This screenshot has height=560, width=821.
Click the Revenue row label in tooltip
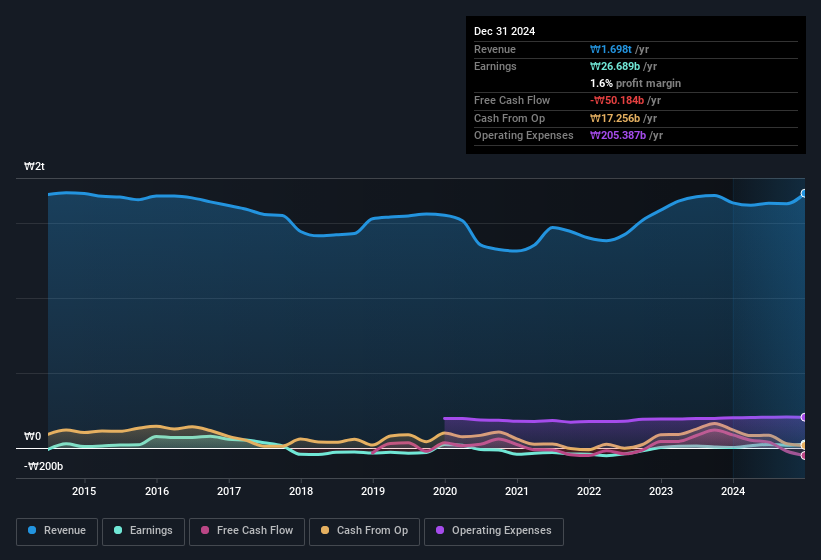(x=495, y=49)
